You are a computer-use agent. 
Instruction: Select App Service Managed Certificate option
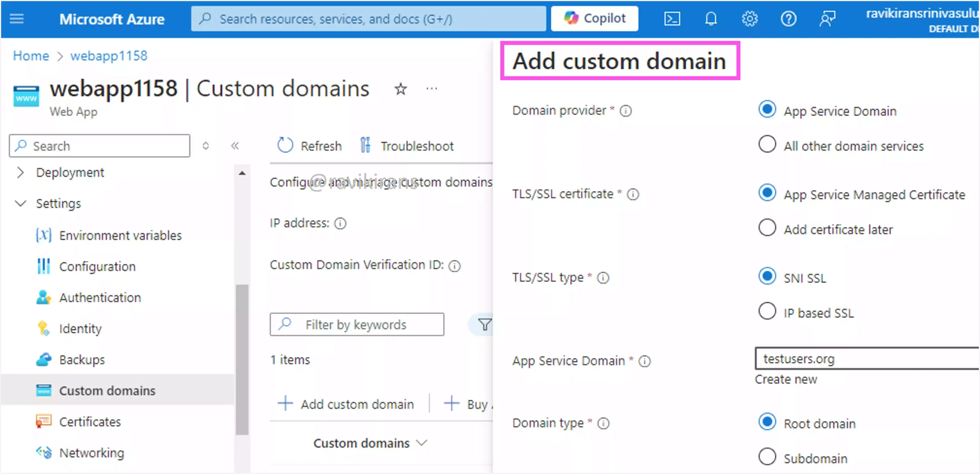click(767, 193)
